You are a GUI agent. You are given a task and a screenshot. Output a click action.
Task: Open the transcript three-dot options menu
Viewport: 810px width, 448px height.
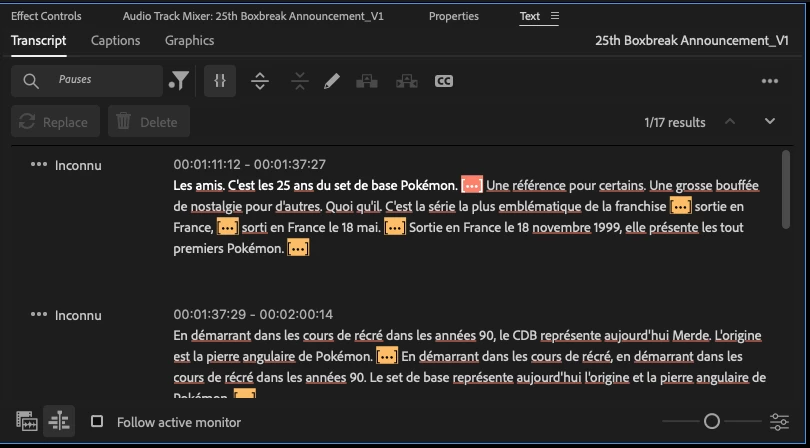click(770, 81)
